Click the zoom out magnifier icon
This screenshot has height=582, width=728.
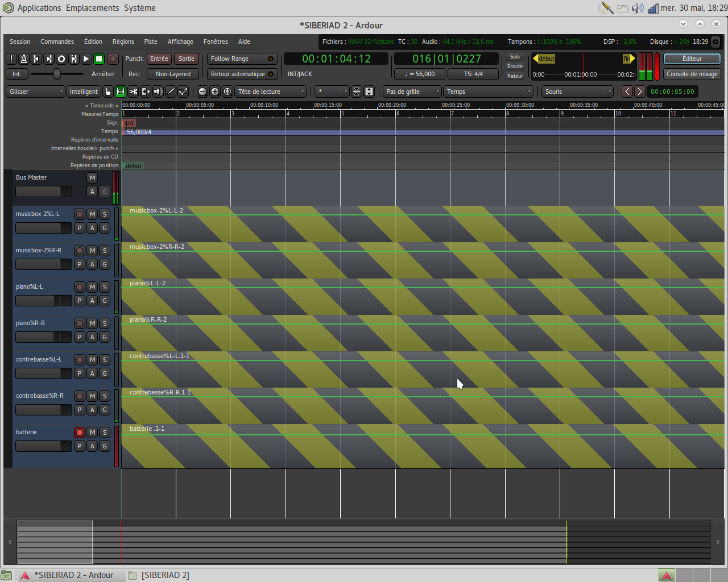tap(202, 92)
